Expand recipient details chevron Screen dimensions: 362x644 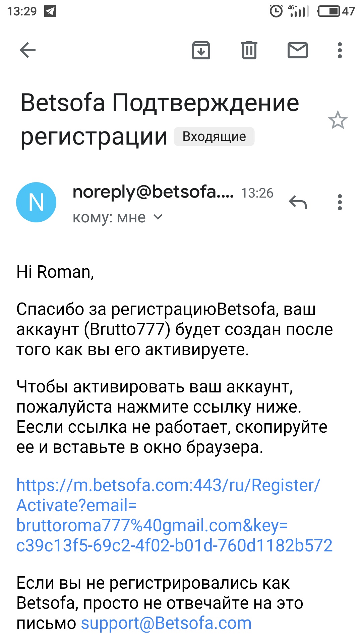point(158,217)
